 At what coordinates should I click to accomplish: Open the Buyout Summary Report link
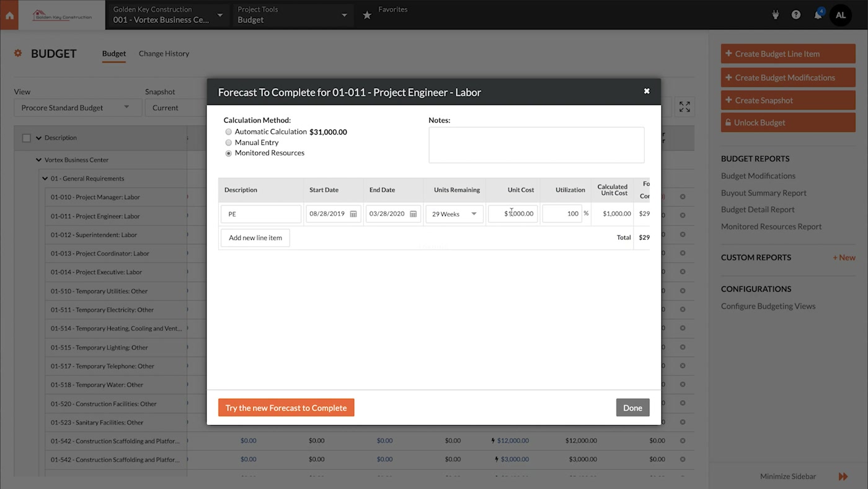764,193
